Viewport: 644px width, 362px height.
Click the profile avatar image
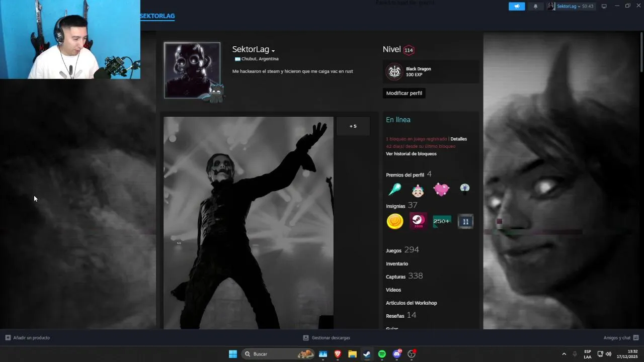(192, 70)
